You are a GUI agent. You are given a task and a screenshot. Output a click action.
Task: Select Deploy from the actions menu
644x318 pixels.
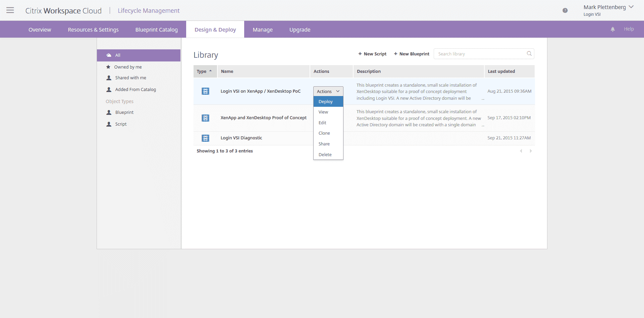(x=326, y=102)
